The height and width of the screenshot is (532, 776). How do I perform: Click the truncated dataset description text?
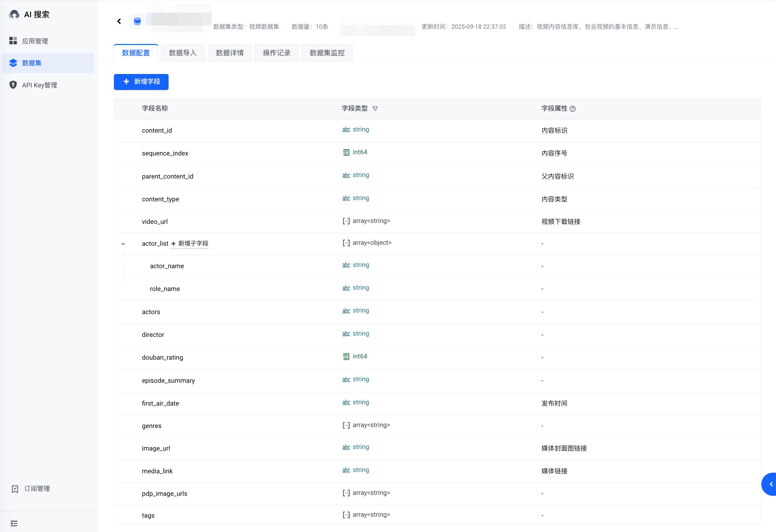598,27
